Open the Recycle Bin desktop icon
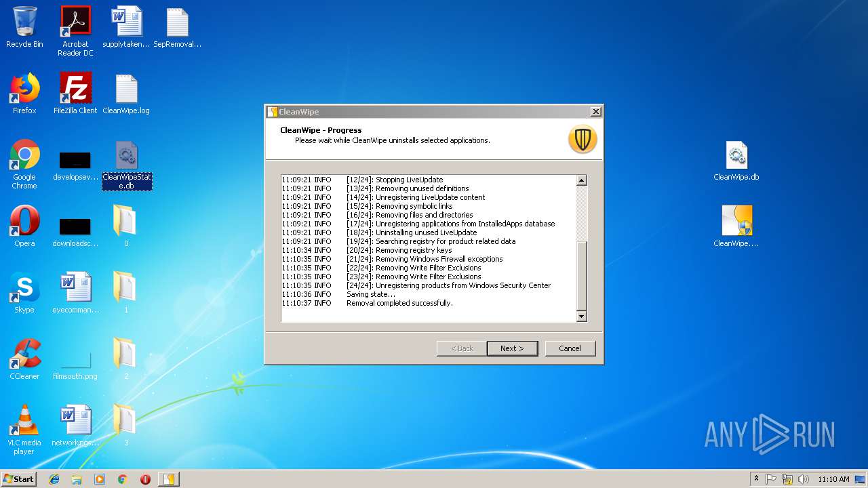 [24, 27]
